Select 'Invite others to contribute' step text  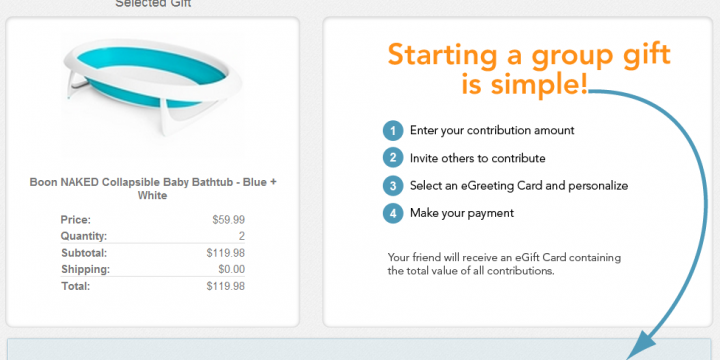[478, 158]
